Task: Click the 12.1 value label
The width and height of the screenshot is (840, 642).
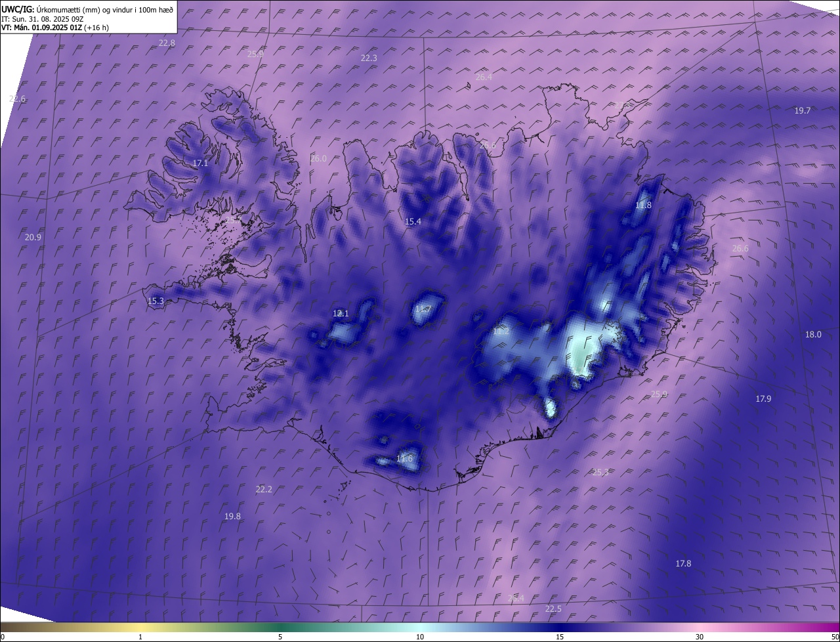Action: click(341, 313)
